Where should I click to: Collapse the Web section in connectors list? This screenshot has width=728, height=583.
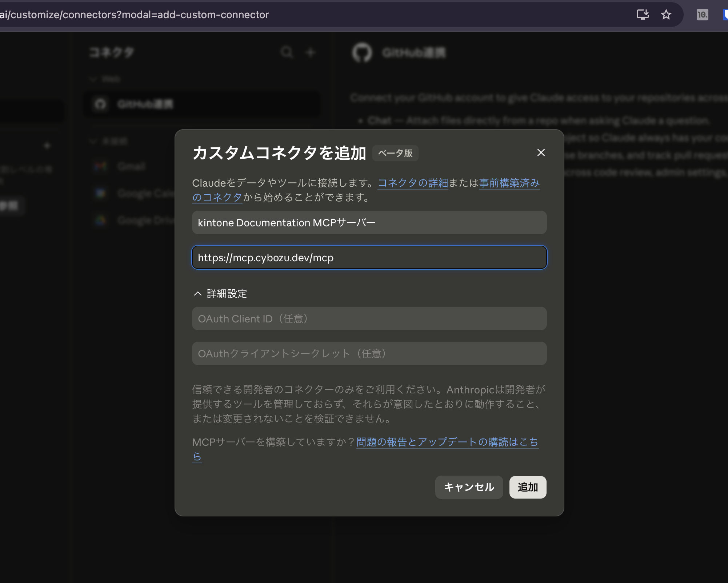[x=105, y=79]
